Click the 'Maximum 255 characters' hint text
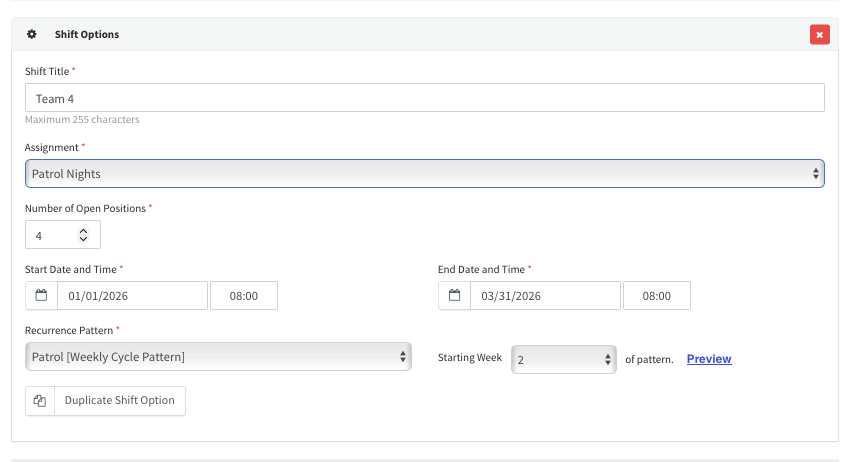The width and height of the screenshot is (856, 462). [82, 119]
